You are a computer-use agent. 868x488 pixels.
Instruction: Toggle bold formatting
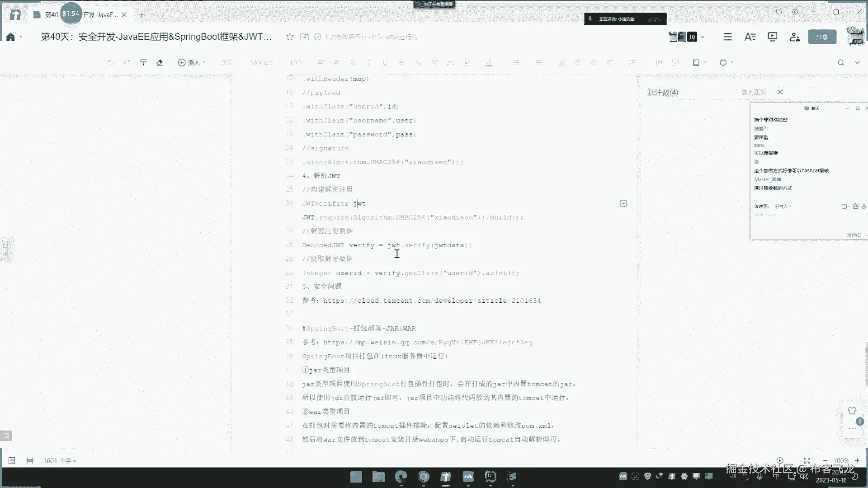click(352, 62)
